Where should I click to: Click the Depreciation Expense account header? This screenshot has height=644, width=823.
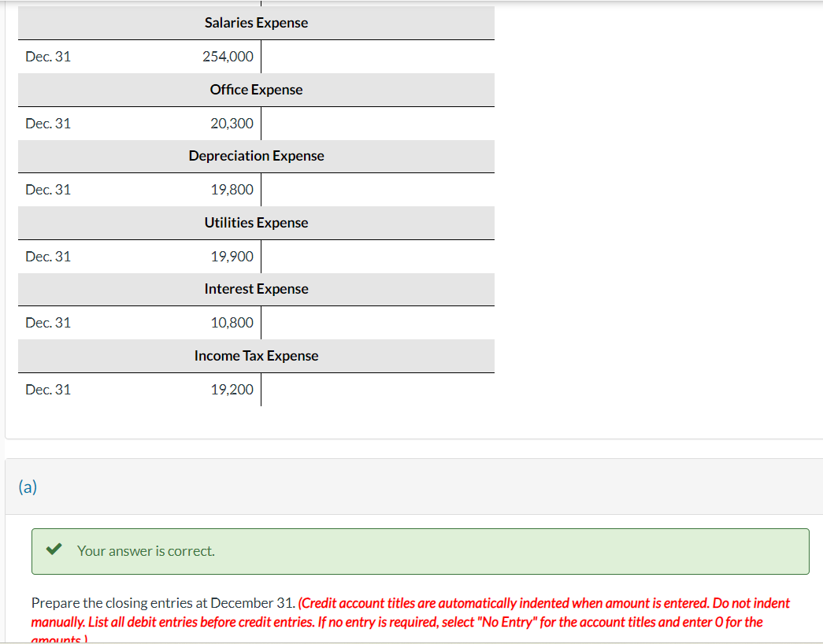[x=256, y=155]
